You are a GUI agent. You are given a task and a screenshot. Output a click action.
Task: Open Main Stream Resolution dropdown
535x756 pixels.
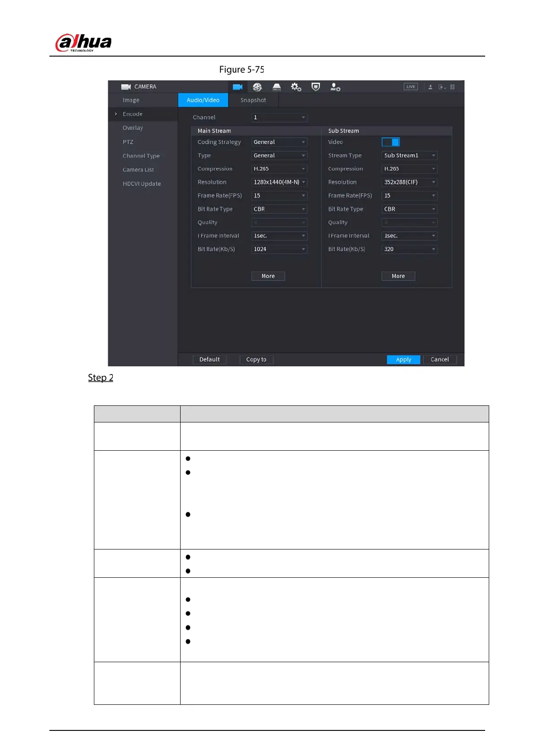(279, 182)
